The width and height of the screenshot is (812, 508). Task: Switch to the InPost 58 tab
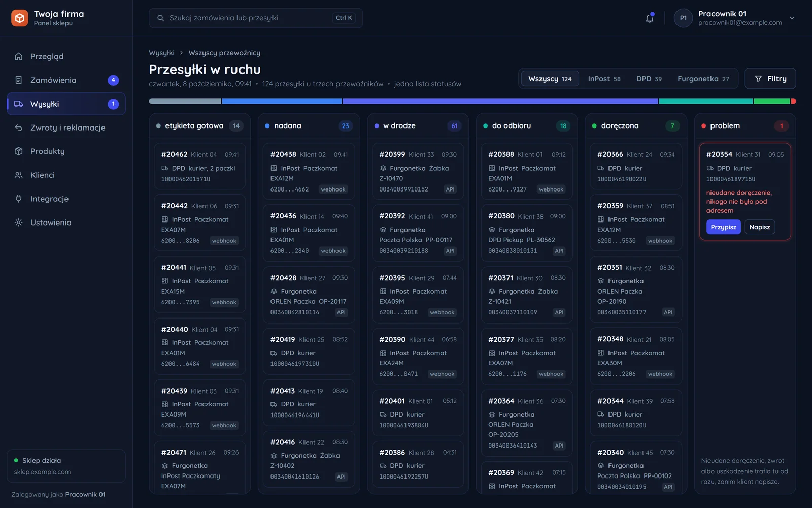coord(604,79)
